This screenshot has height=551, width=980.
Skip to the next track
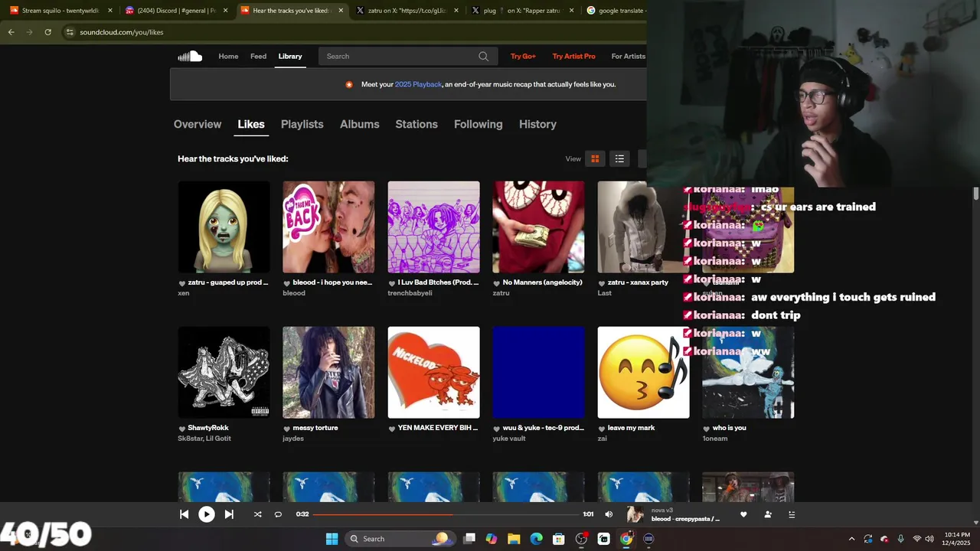(229, 514)
